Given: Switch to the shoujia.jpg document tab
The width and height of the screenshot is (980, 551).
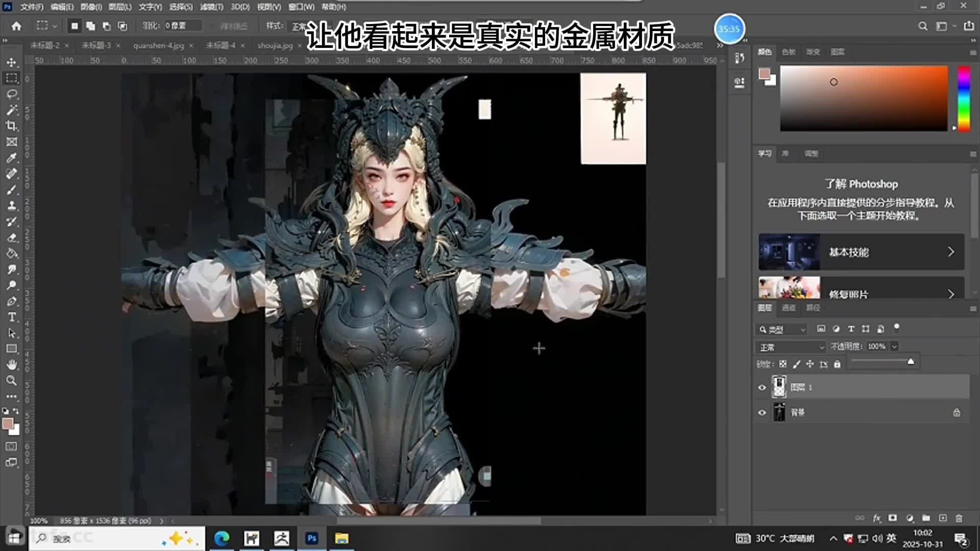Looking at the screenshot, I should coord(275,45).
